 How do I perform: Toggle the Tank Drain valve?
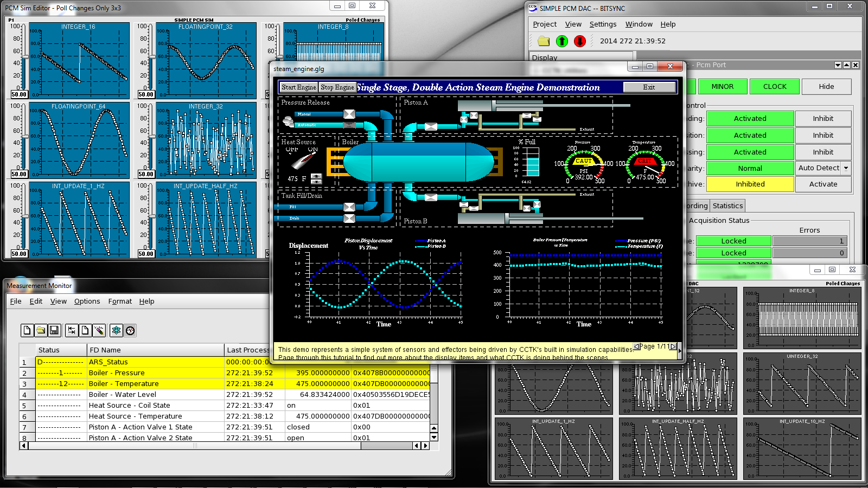point(349,219)
